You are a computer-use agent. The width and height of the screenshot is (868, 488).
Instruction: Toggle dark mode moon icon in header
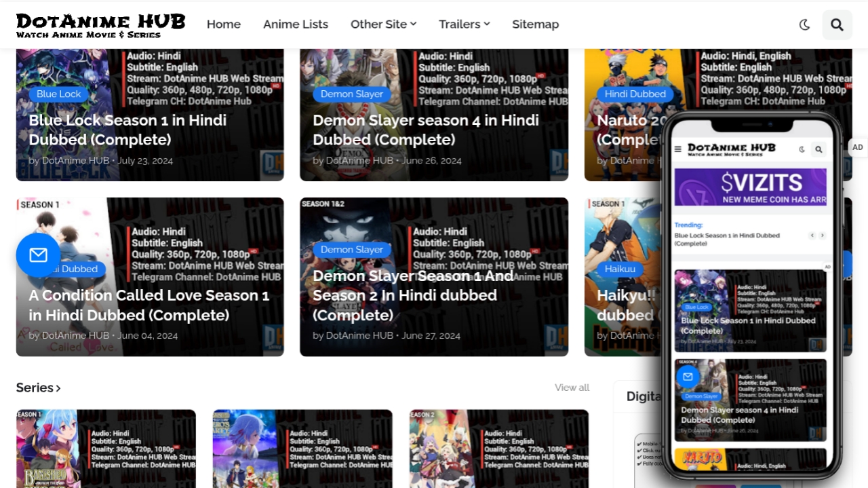click(804, 24)
